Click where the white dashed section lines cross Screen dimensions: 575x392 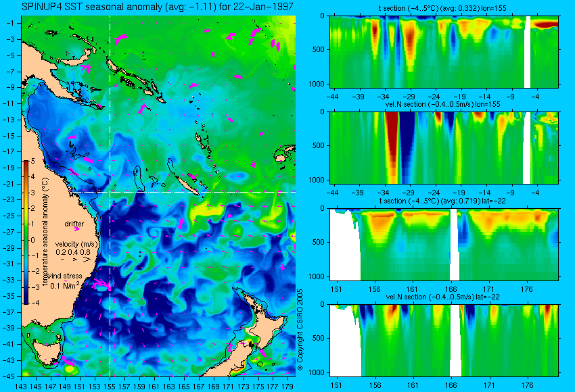coord(110,192)
